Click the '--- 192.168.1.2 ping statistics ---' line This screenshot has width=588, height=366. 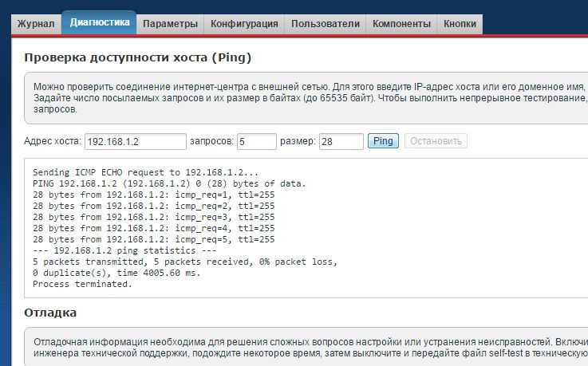point(124,250)
